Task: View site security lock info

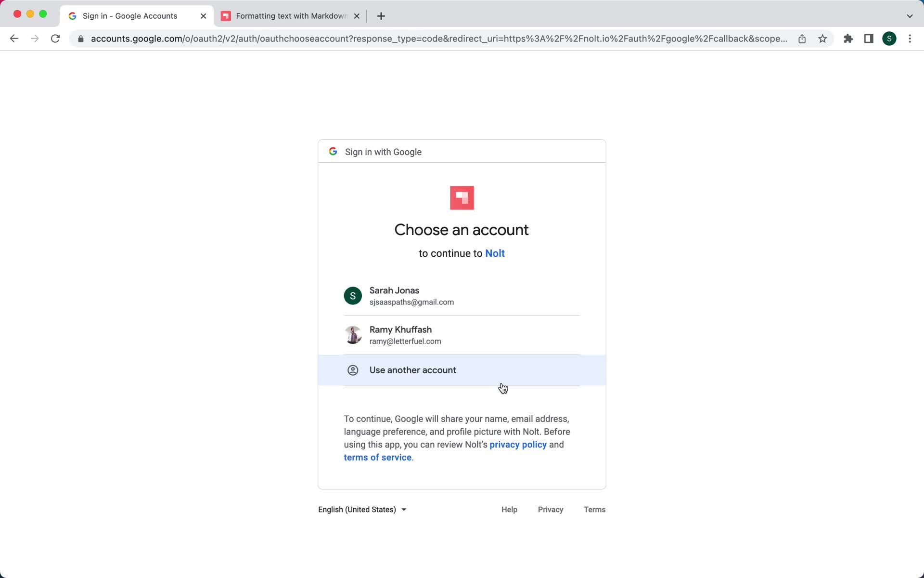Action: [81, 39]
